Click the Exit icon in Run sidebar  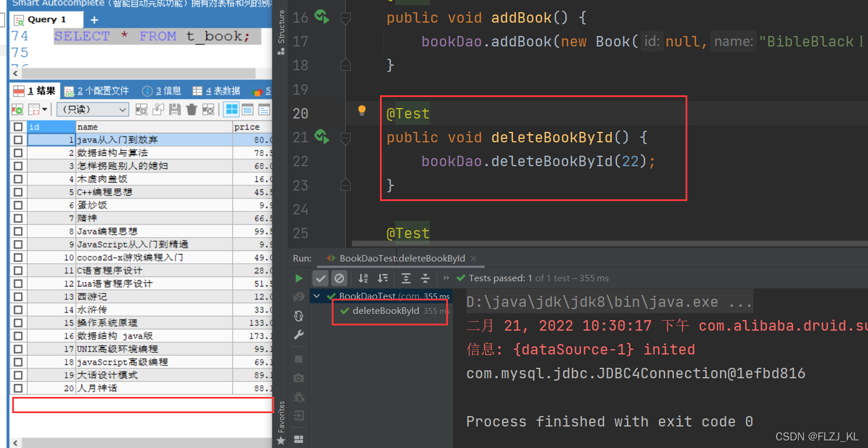[x=299, y=415]
